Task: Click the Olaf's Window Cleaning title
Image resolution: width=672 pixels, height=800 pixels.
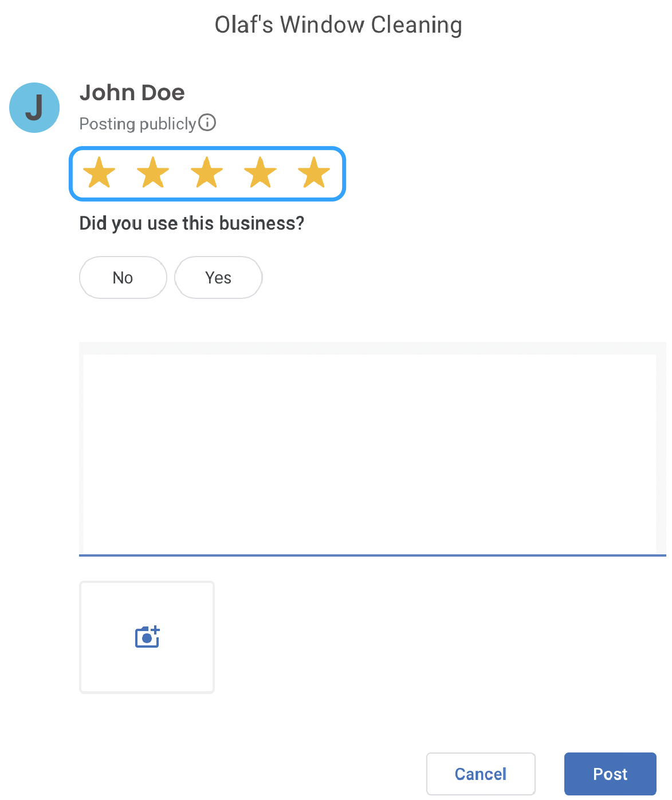Action: tap(339, 25)
